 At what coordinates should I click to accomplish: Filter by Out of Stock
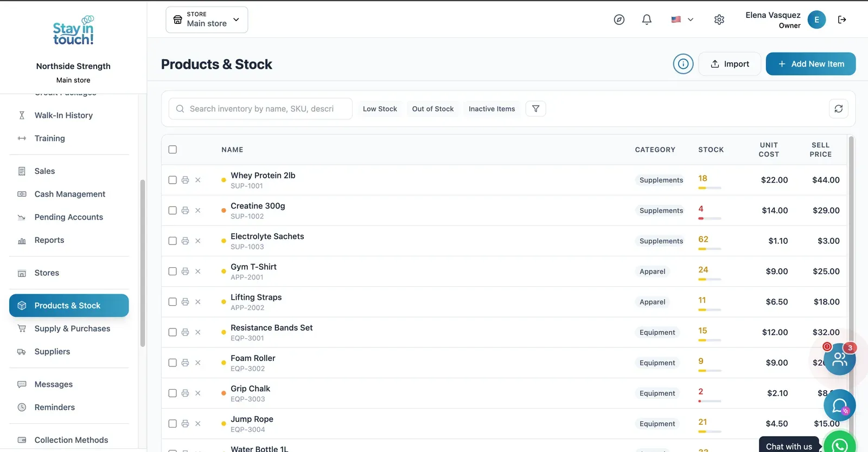[433, 109]
